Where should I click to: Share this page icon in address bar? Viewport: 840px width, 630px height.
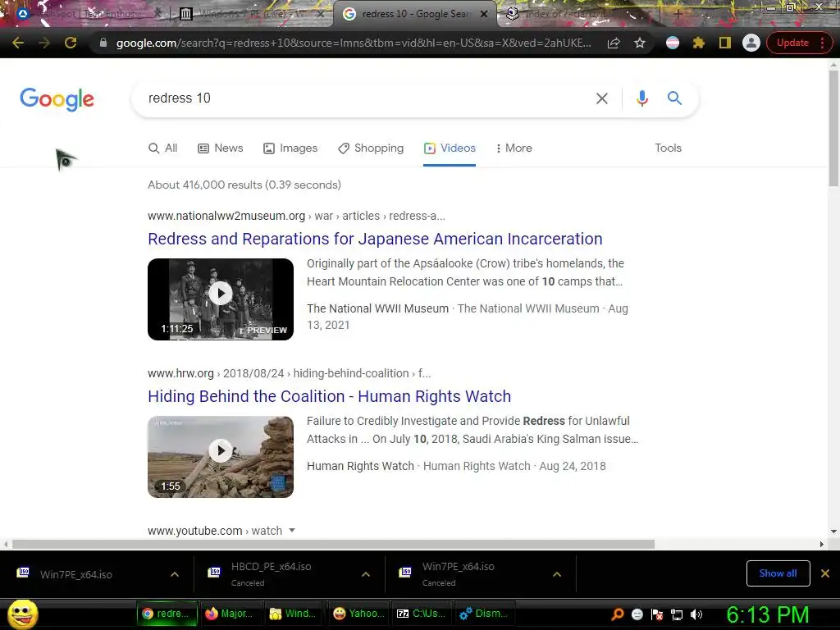[614, 43]
